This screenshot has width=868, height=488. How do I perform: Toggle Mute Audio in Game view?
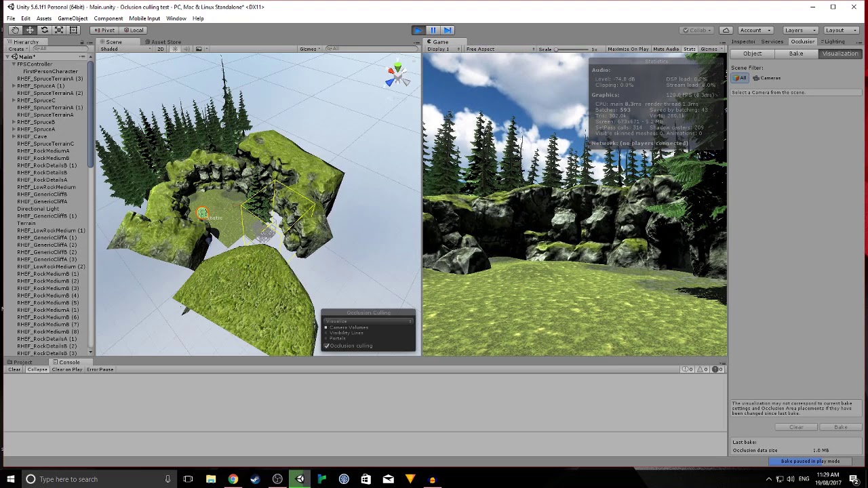pos(666,49)
